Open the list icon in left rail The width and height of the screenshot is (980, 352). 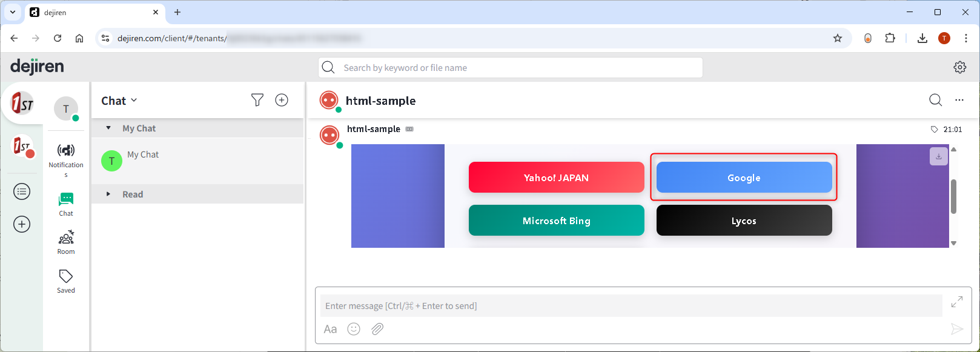point(22,192)
